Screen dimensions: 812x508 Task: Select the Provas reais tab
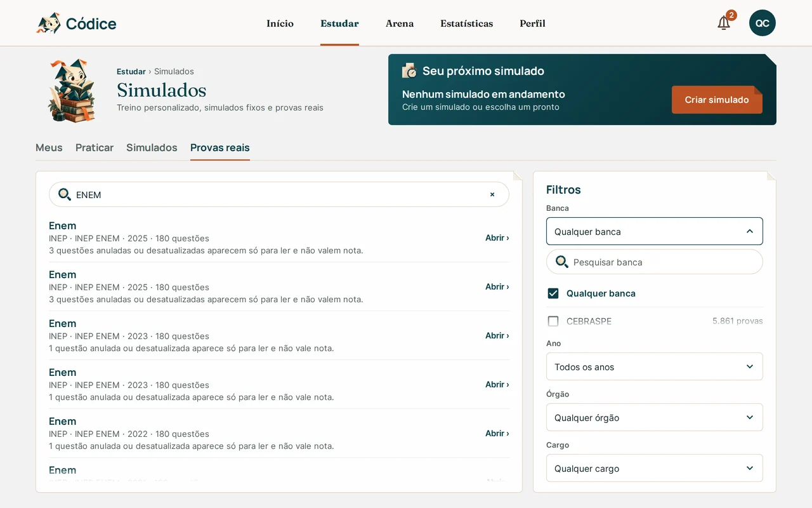(220, 147)
